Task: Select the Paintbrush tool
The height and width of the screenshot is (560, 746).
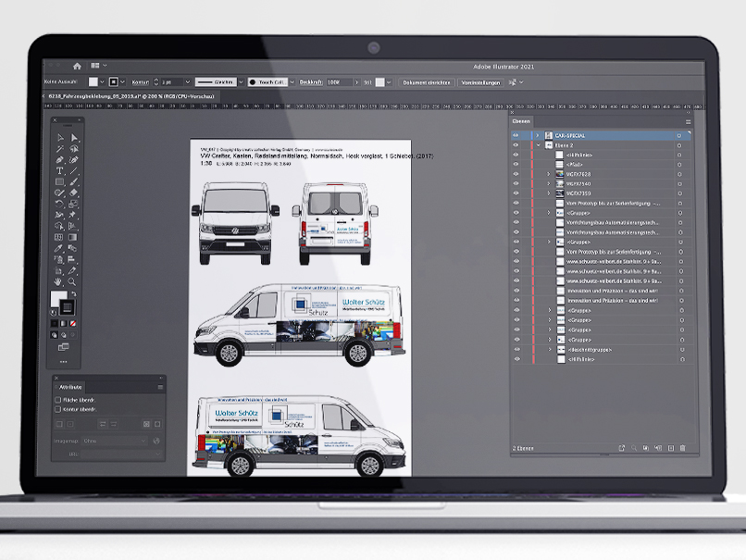Action: pos(74,181)
